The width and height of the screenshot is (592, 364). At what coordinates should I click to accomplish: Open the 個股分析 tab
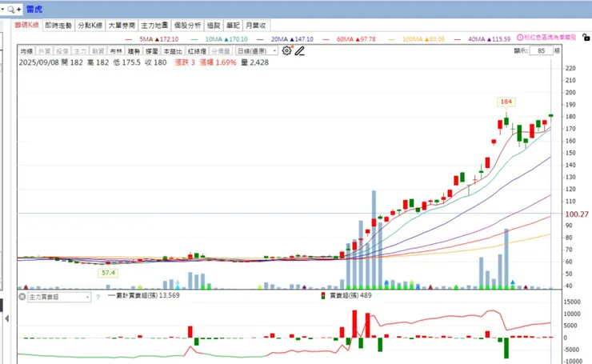point(188,26)
